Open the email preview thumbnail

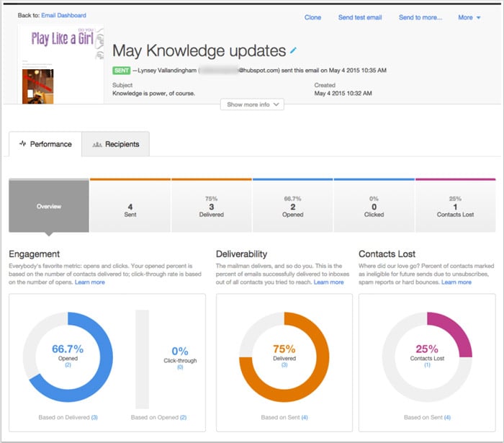tap(61, 66)
